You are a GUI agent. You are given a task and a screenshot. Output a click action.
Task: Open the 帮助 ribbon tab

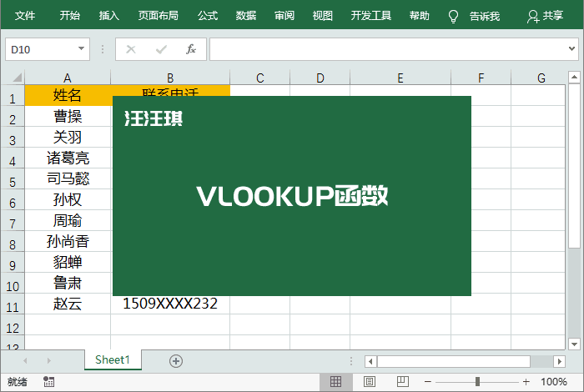(420, 16)
